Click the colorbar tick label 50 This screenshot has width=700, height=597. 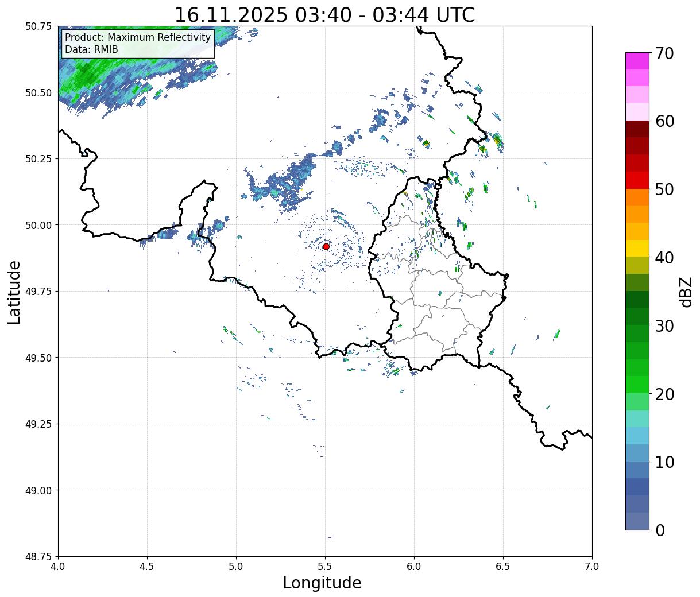(x=664, y=189)
